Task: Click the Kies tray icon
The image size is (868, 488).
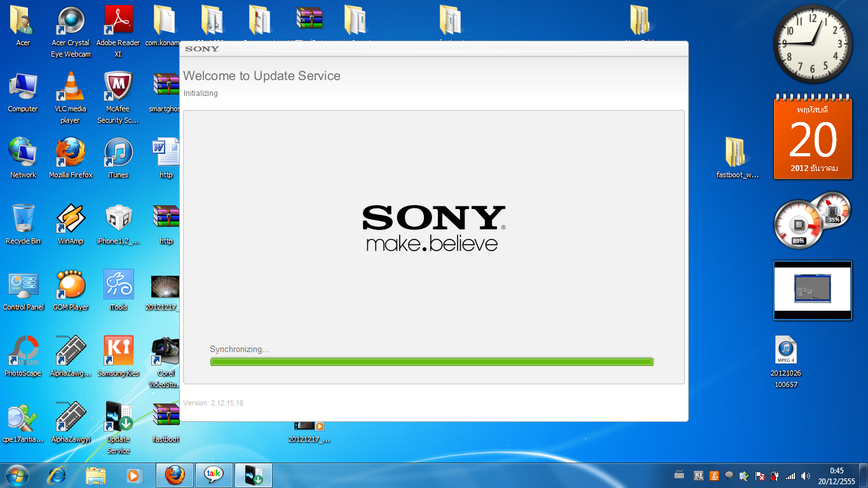Action: point(699,475)
